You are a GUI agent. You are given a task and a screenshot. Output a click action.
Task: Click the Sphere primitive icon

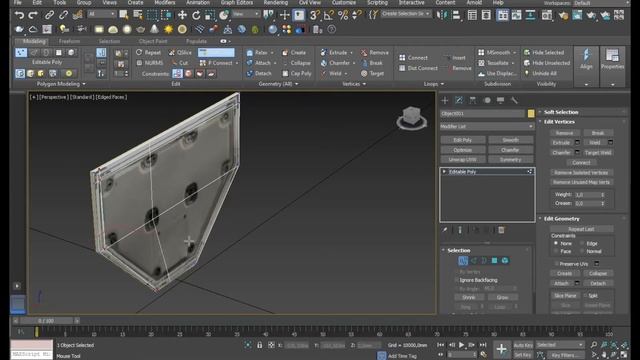coord(127,29)
